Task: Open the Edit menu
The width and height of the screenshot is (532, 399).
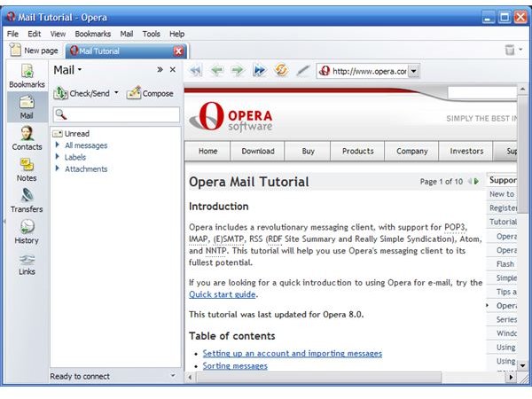Action: coord(35,34)
